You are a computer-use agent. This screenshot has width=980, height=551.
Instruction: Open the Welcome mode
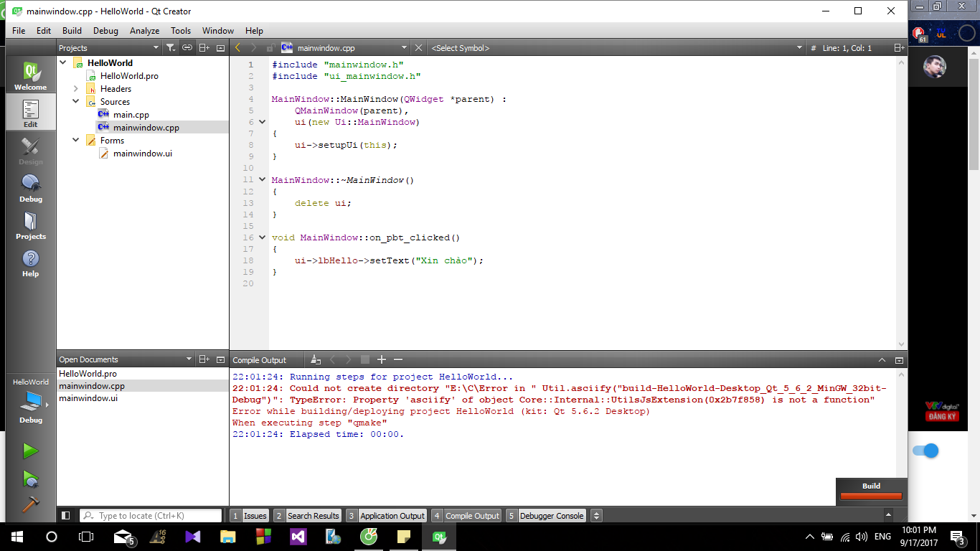click(x=30, y=75)
